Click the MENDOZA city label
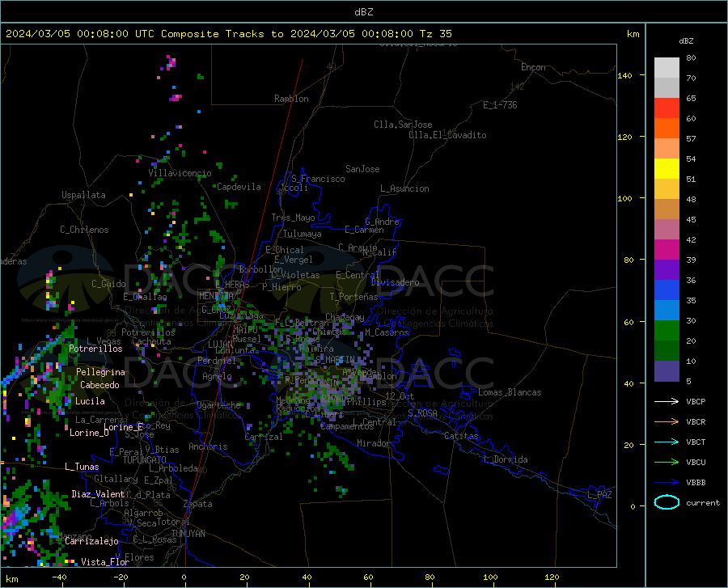The image size is (728, 588). (216, 296)
